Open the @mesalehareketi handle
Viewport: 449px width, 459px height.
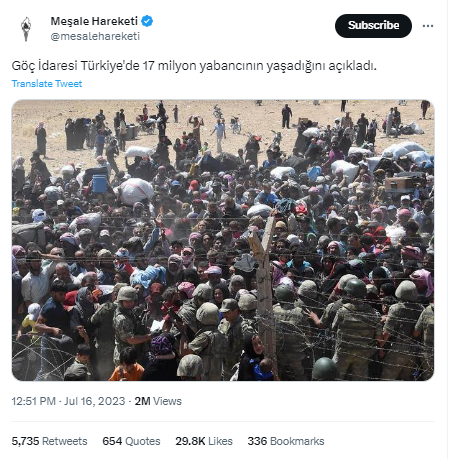[95, 36]
